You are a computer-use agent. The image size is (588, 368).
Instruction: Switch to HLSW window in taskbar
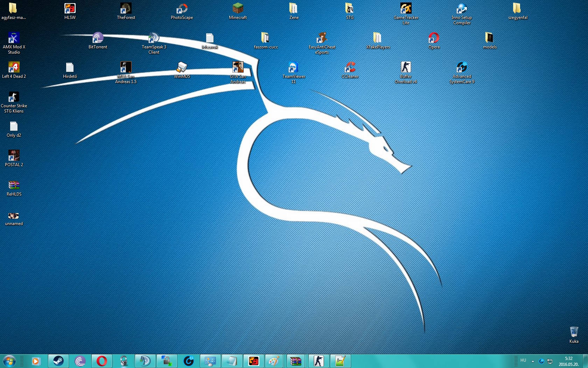click(x=254, y=361)
